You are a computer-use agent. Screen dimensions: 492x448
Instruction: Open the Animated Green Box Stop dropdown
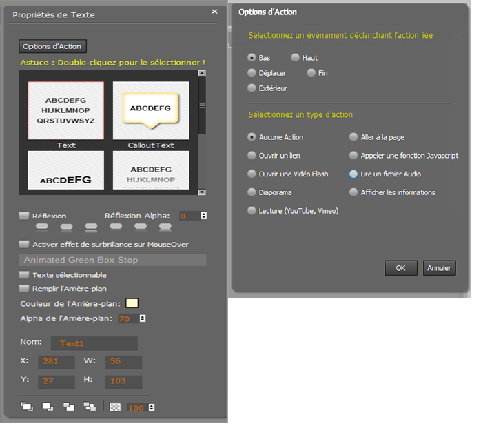(112, 260)
